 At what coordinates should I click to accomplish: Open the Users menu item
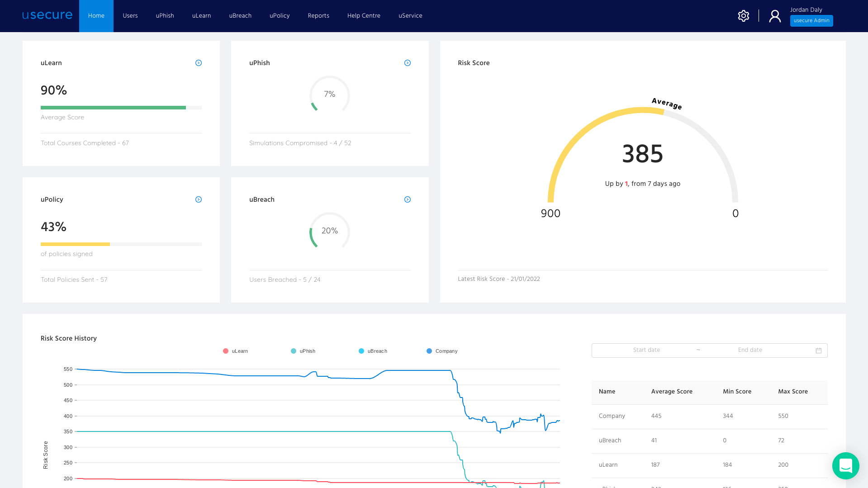(130, 15)
